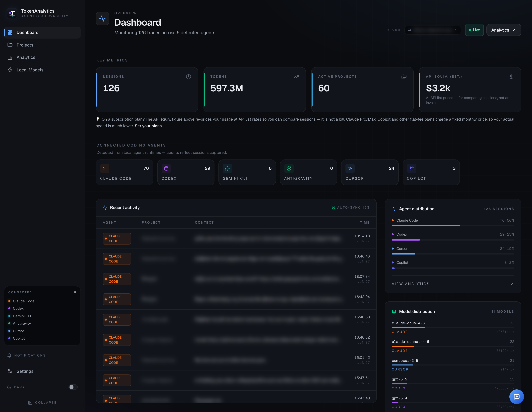The height and width of the screenshot is (412, 532).
Task: Click the AGENT column header
Action: click(109, 222)
